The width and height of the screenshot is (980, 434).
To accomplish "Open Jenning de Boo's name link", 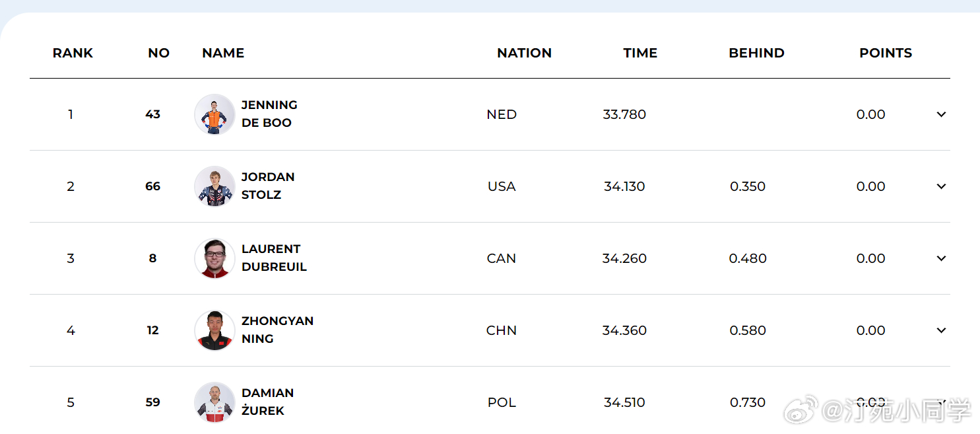I will [x=269, y=114].
